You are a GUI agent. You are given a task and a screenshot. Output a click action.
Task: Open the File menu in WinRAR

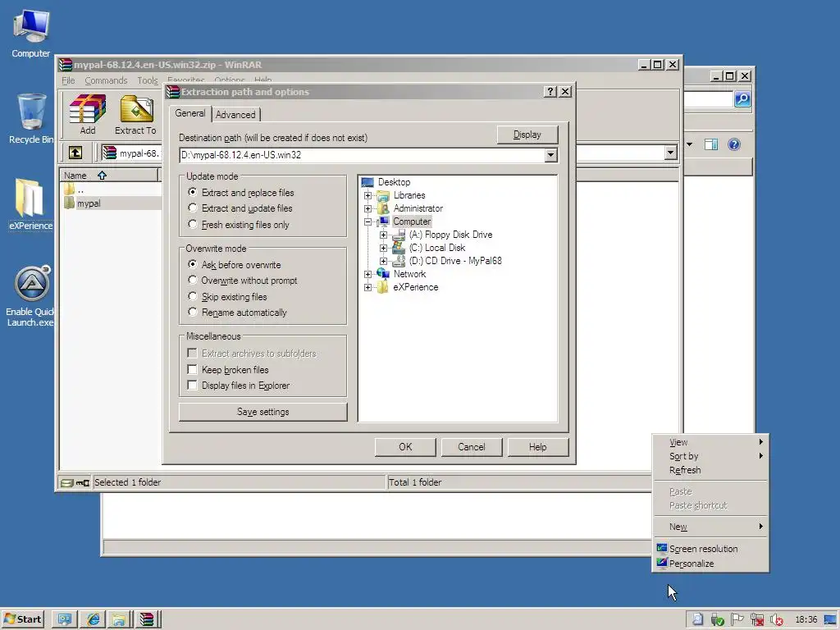point(68,80)
